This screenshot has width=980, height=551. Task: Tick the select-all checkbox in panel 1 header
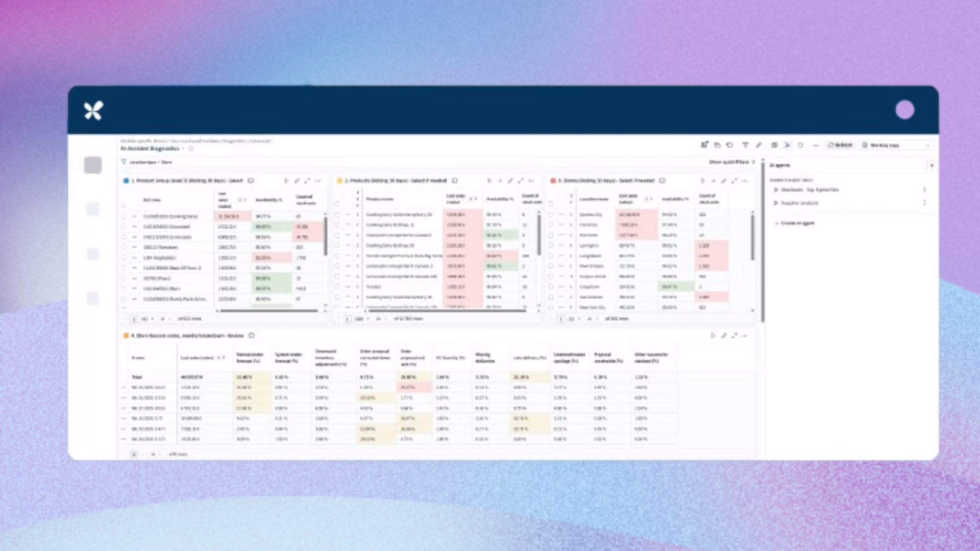124,206
